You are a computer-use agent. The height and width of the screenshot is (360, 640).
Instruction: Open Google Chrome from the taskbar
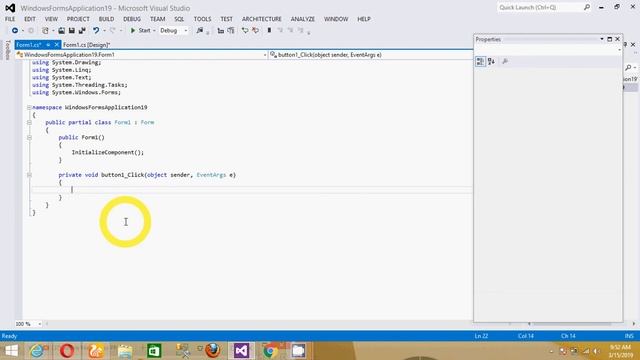pos(270,351)
